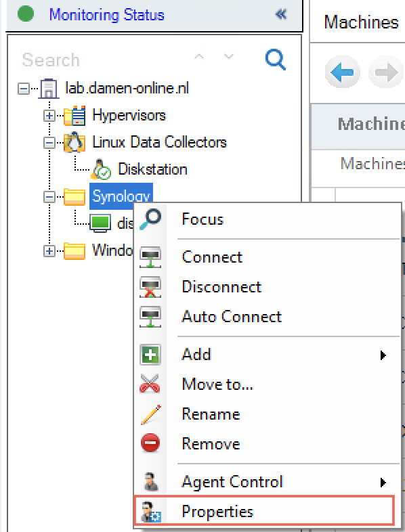Click the green Monitoring Status indicator

click(x=26, y=14)
